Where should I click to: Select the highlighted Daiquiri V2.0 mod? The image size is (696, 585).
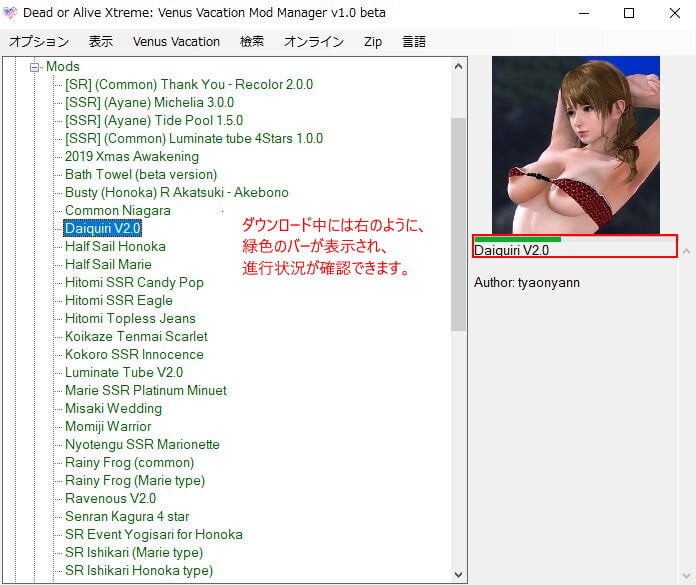103,229
